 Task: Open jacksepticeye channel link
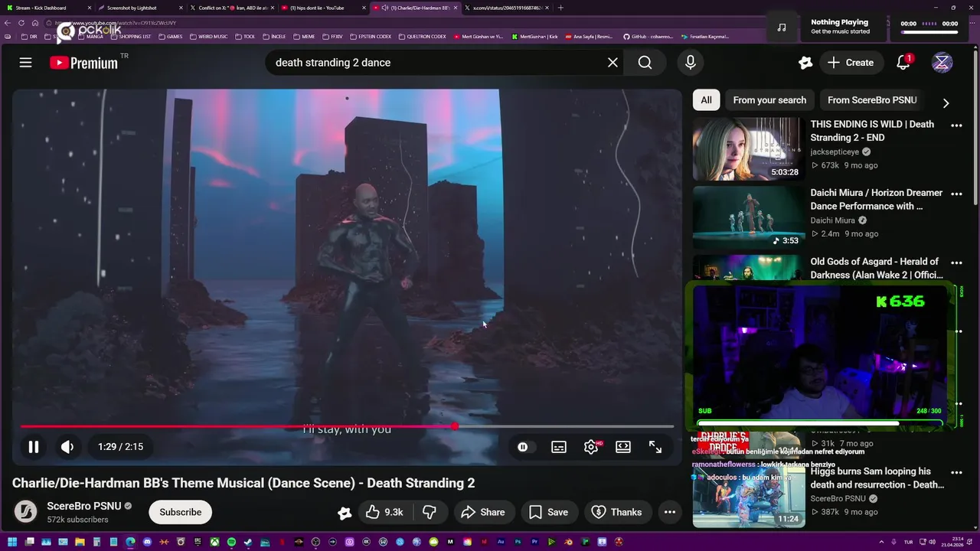[835, 152]
